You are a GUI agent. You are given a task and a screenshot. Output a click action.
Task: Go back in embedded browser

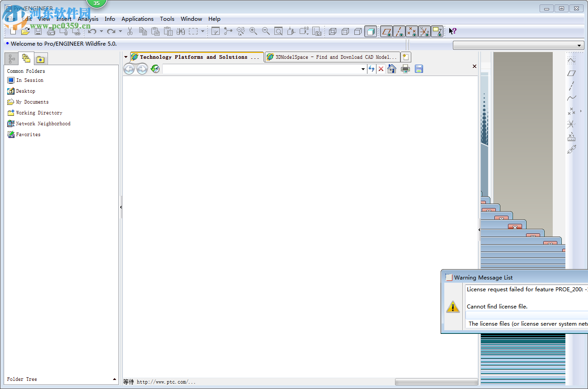[x=129, y=69]
